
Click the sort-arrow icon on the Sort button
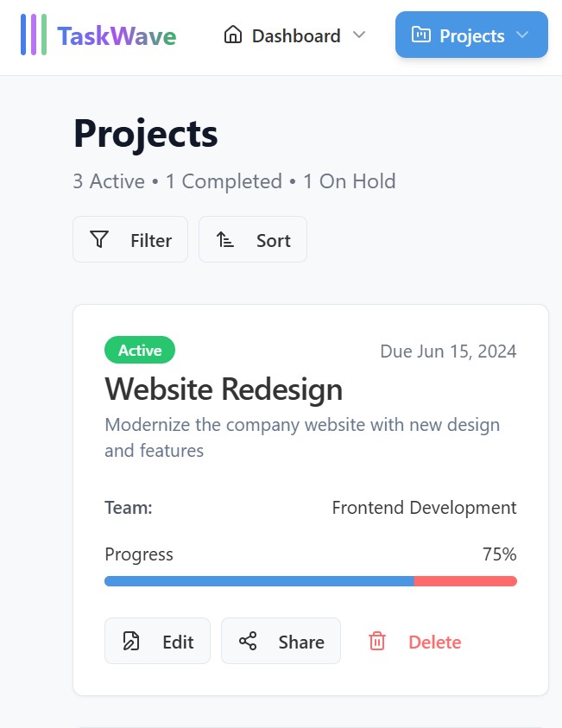click(225, 239)
